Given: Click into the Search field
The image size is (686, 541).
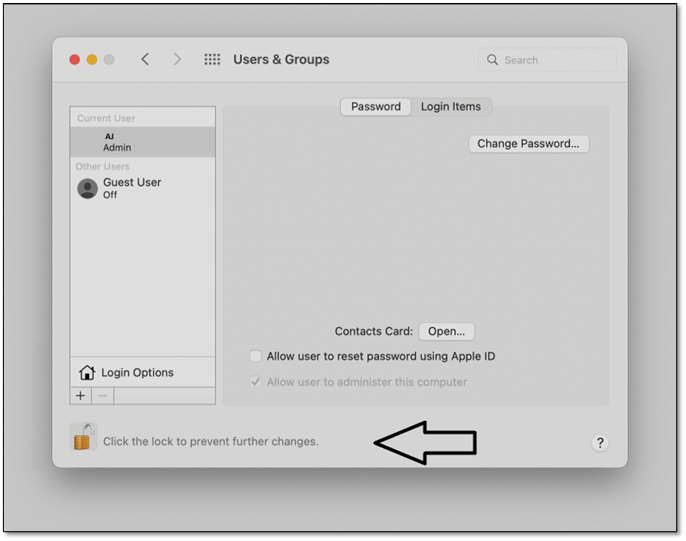Looking at the screenshot, I should pyautogui.click(x=555, y=60).
